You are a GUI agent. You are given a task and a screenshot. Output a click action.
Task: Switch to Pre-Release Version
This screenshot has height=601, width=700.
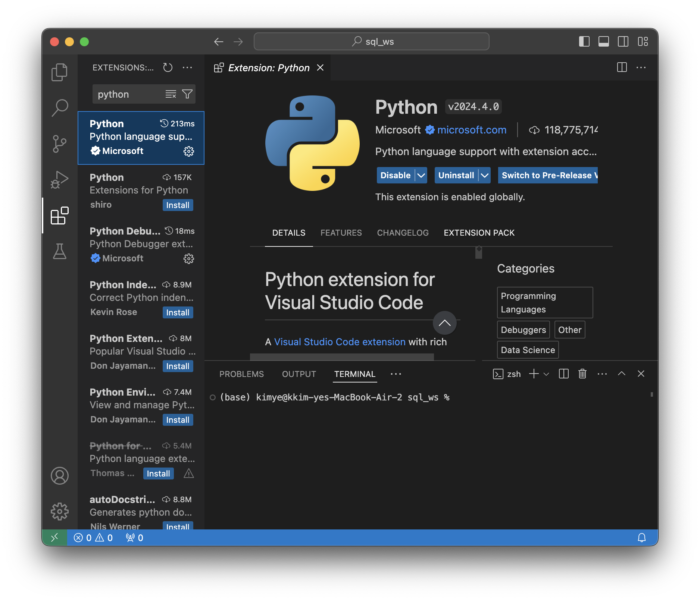coord(548,175)
